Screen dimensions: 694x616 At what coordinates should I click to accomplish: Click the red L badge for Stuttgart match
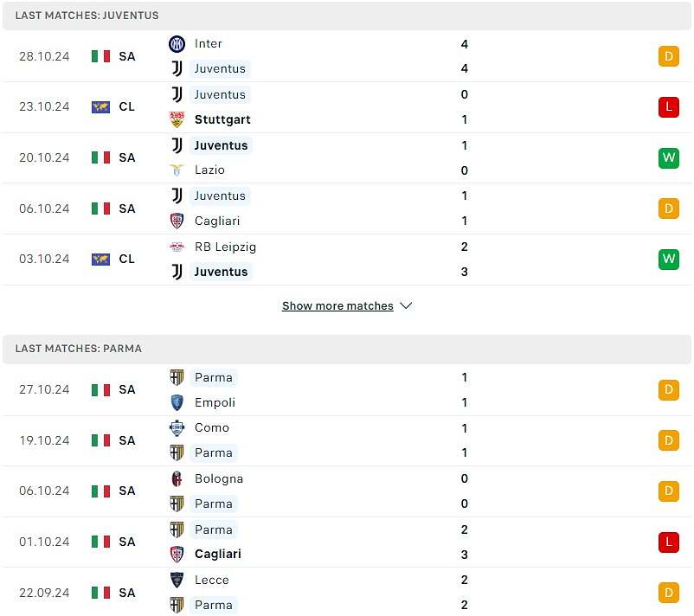(668, 107)
